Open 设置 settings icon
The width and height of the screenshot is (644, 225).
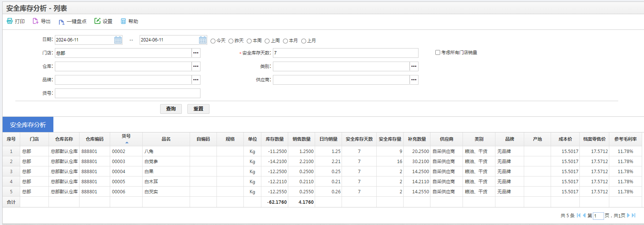(97, 21)
